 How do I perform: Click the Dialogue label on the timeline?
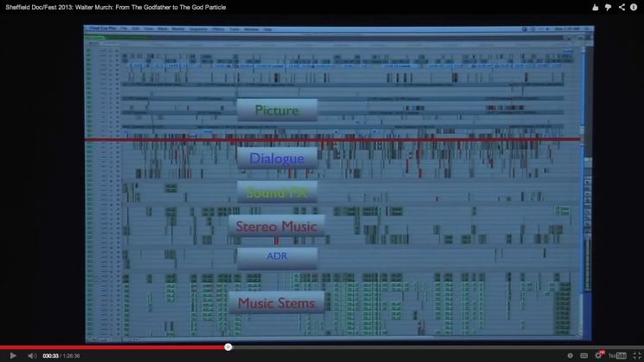coord(276,158)
